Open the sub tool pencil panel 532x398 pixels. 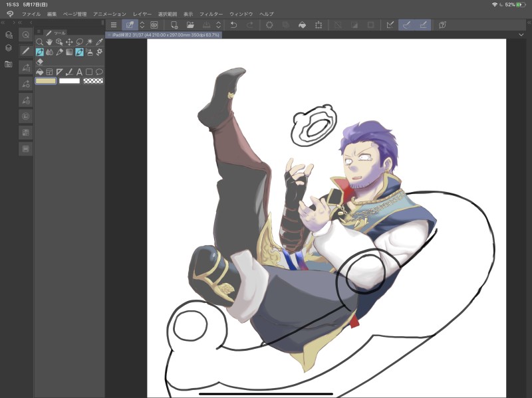click(25, 51)
